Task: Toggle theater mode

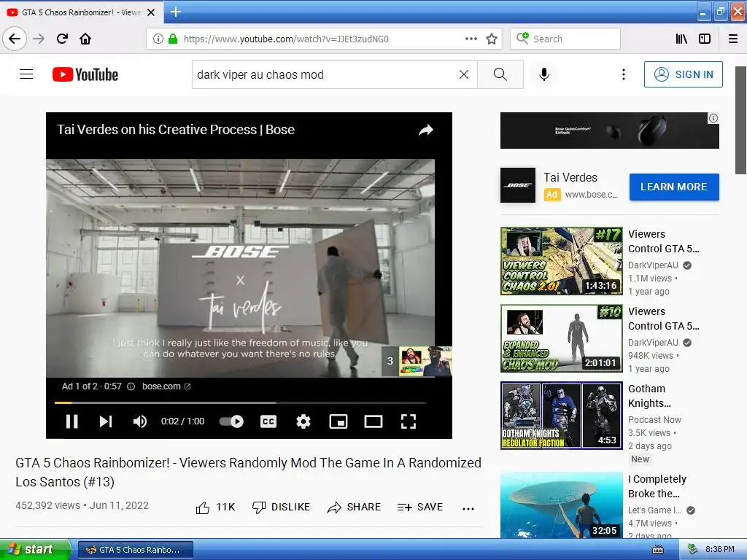Action: pos(373,421)
